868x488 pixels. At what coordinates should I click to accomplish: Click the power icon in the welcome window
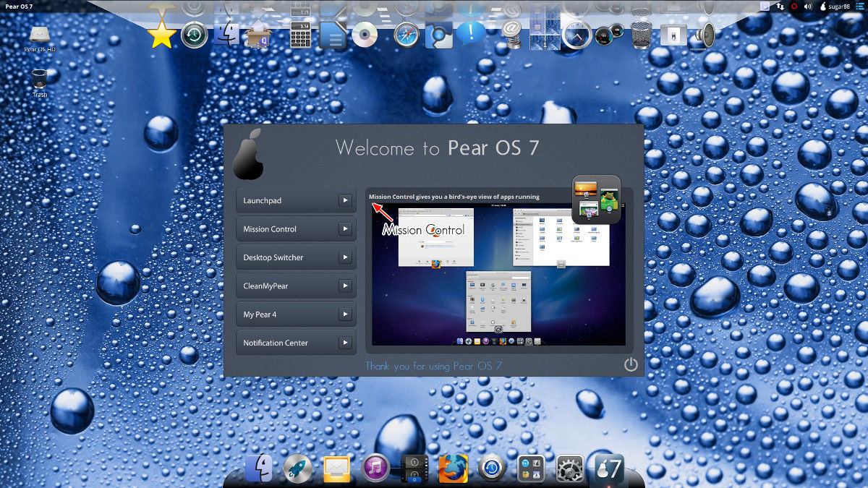pos(630,365)
